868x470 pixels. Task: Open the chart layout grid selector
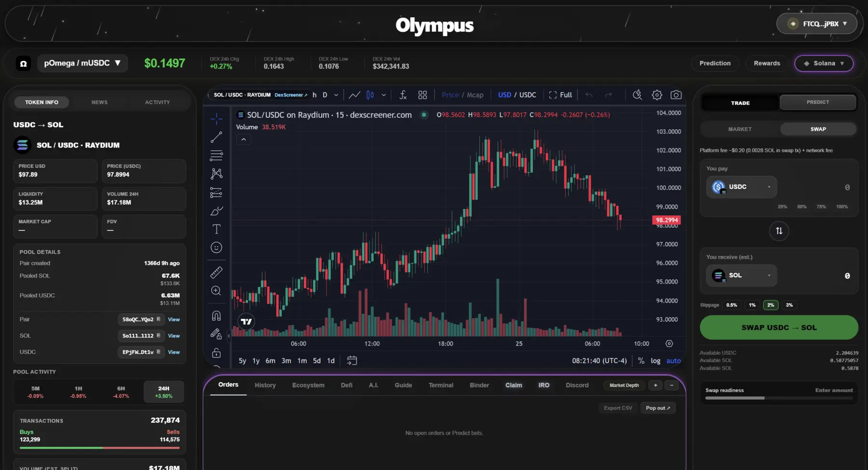tap(422, 95)
